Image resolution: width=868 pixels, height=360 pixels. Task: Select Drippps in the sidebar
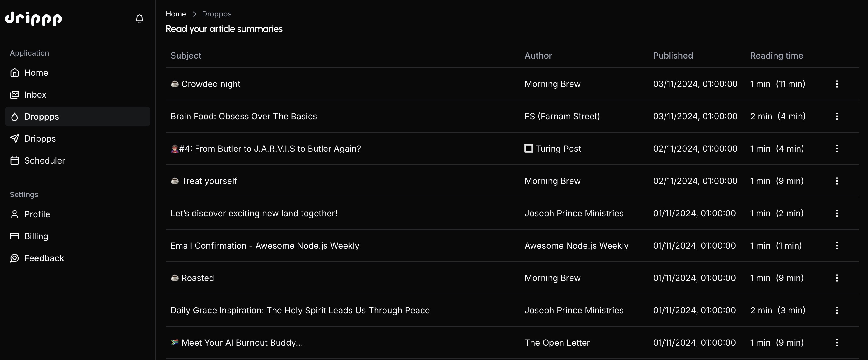point(77,139)
